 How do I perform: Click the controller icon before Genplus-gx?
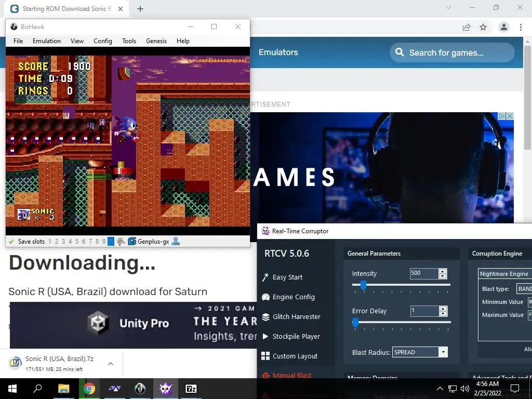pos(121,242)
